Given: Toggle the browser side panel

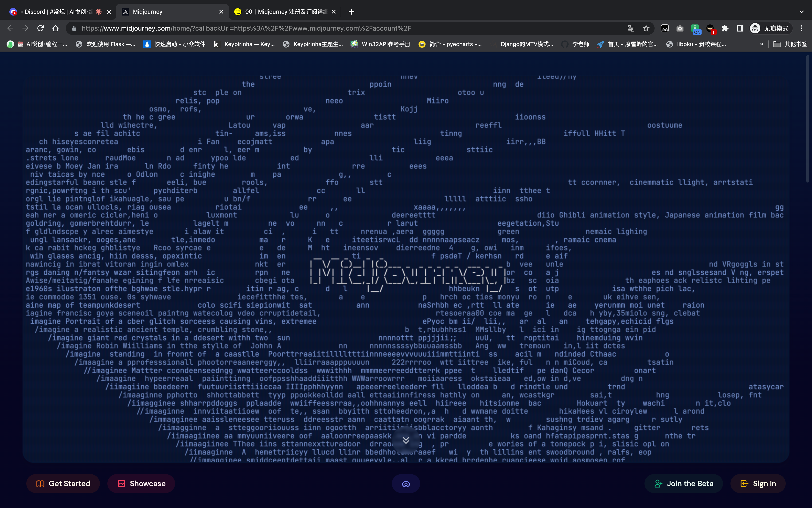Looking at the screenshot, I should point(740,28).
